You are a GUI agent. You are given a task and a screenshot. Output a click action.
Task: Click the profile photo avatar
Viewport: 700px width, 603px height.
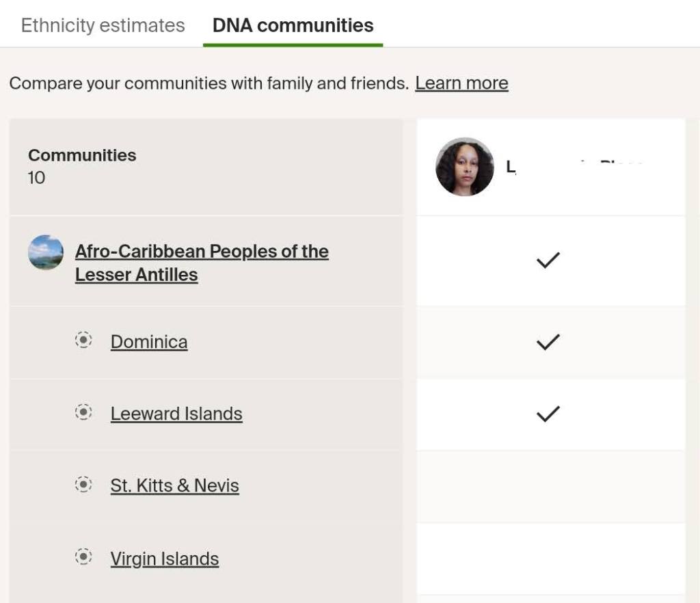[x=465, y=167]
